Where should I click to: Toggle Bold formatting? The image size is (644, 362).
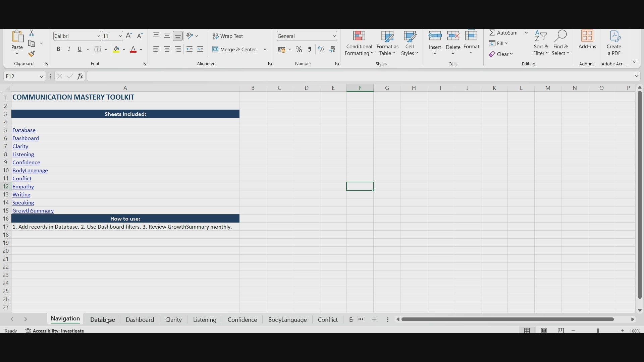point(59,50)
